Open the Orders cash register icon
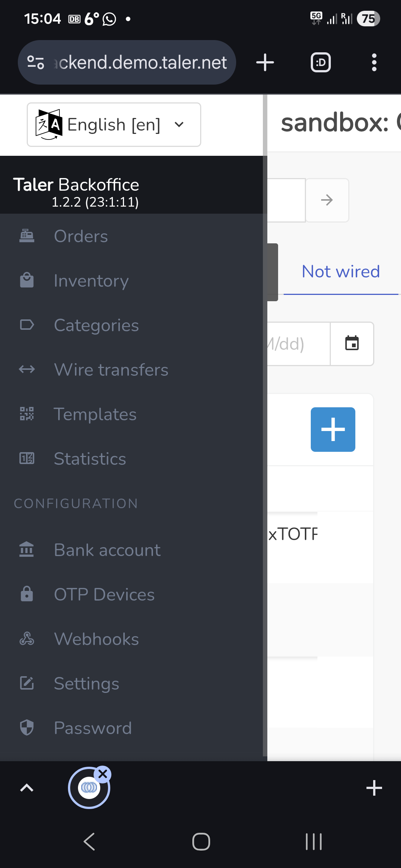Screen dimensions: 401x868 pos(27,236)
